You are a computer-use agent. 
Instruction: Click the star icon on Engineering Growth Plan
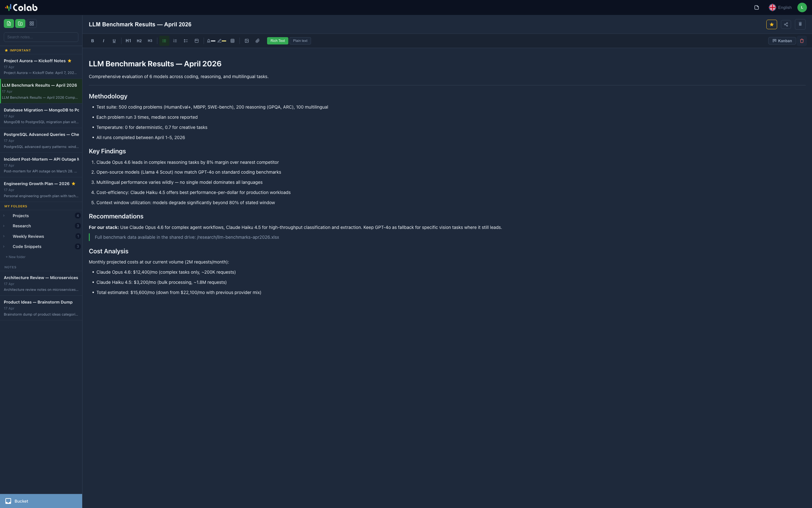(x=74, y=184)
